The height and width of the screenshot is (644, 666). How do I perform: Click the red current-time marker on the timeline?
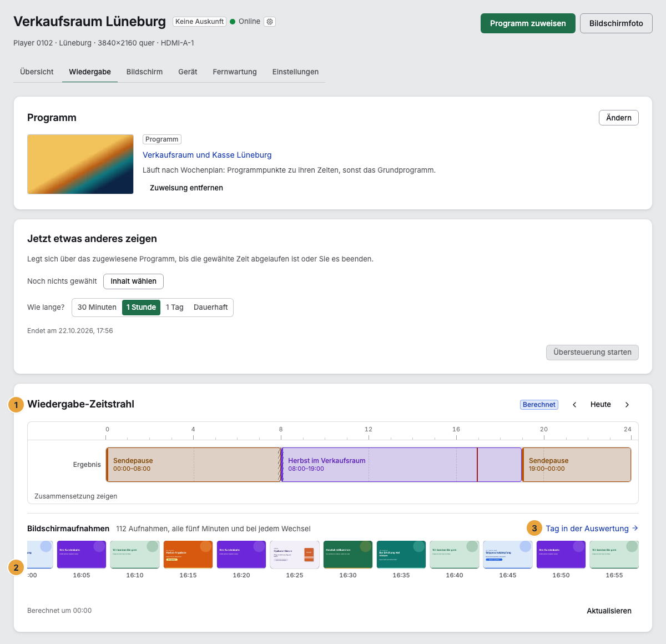(477, 465)
